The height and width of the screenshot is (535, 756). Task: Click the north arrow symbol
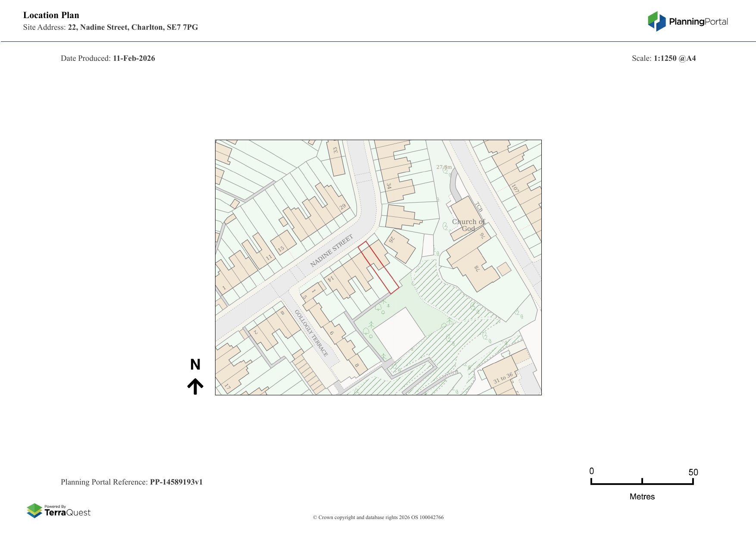click(x=195, y=386)
